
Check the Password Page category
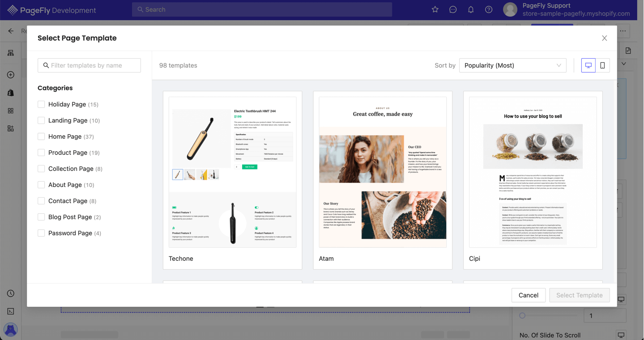pyautogui.click(x=41, y=233)
